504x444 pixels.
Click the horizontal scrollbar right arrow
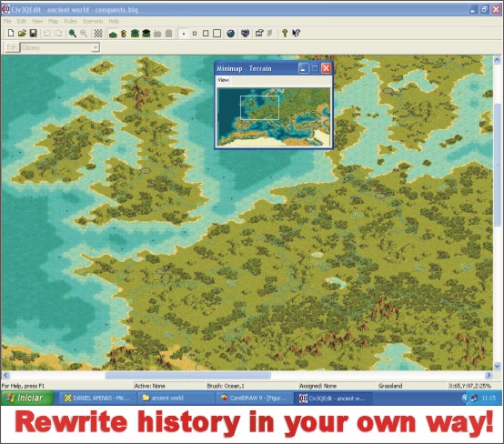[489, 375]
